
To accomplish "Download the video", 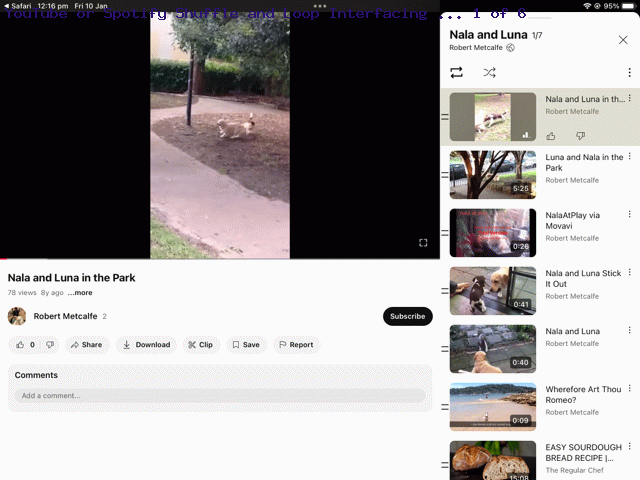I will (x=147, y=345).
